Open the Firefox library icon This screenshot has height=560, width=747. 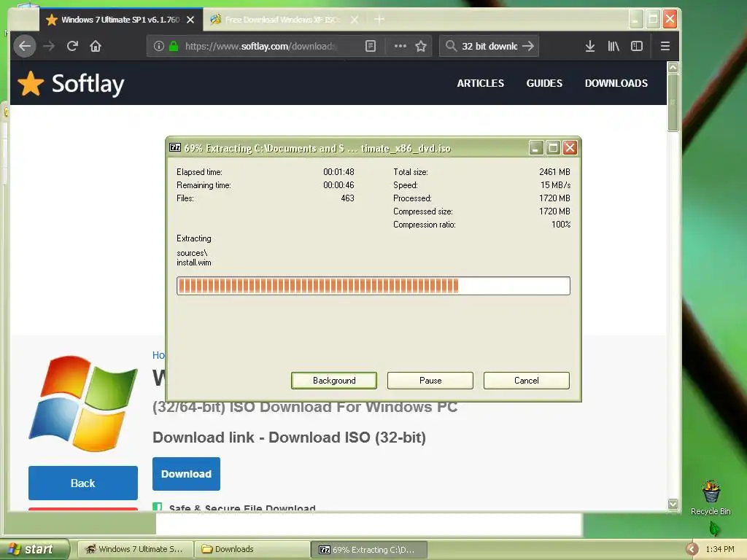point(614,46)
